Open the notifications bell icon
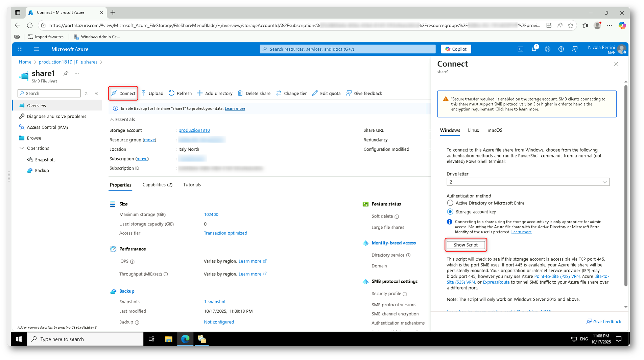 (534, 49)
